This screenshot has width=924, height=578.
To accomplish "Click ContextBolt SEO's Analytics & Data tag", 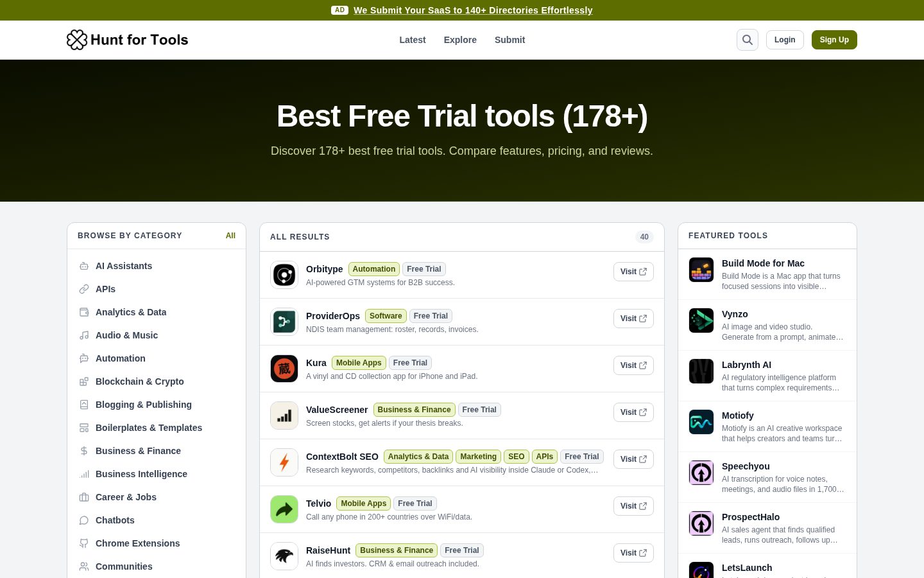I will click(x=418, y=457).
